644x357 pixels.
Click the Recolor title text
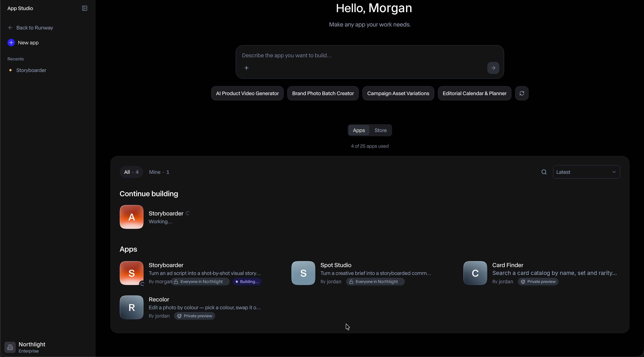159,300
